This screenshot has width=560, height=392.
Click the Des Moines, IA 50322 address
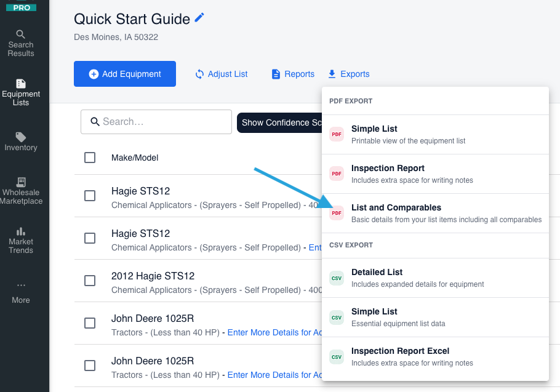pos(116,37)
